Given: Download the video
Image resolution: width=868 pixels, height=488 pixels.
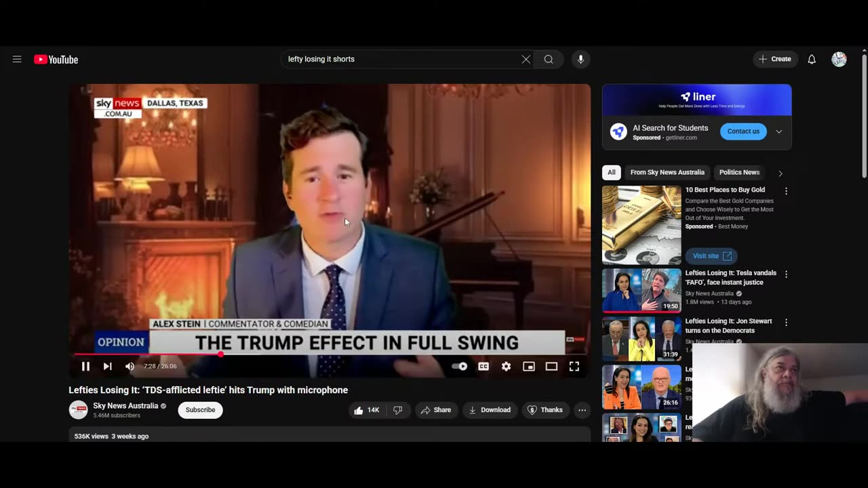Looking at the screenshot, I should point(490,410).
